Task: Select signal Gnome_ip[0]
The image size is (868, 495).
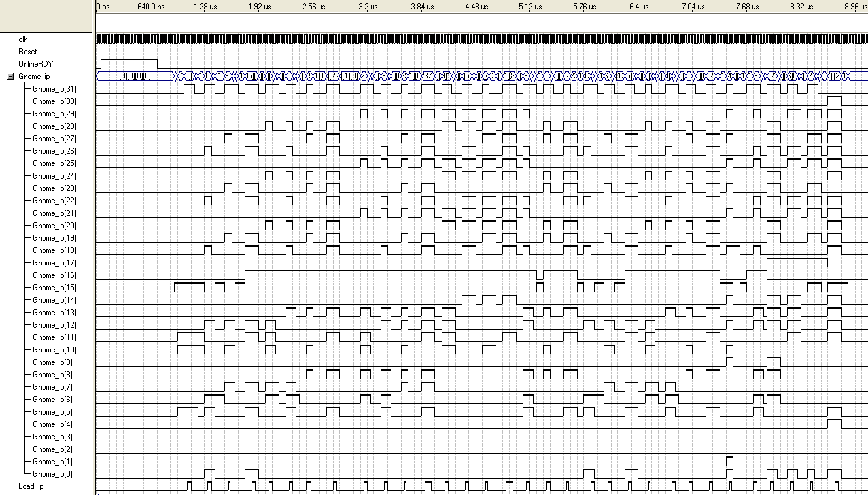Action: point(52,474)
